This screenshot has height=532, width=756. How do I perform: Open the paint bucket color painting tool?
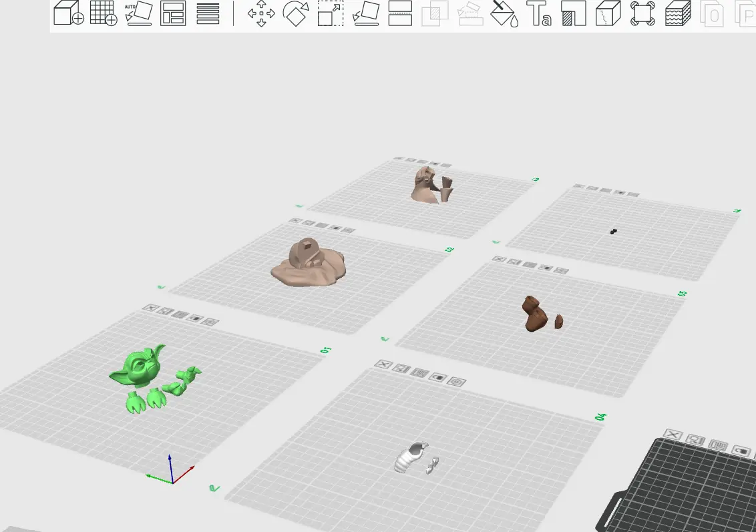click(504, 13)
